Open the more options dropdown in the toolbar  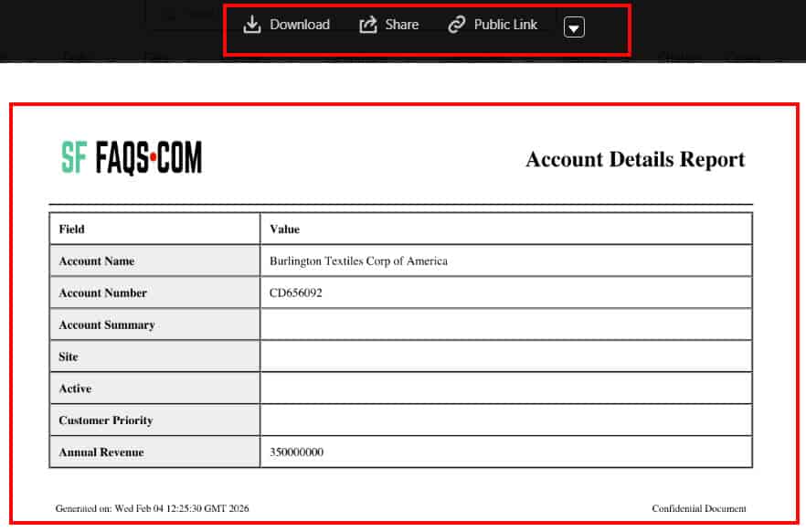(574, 27)
